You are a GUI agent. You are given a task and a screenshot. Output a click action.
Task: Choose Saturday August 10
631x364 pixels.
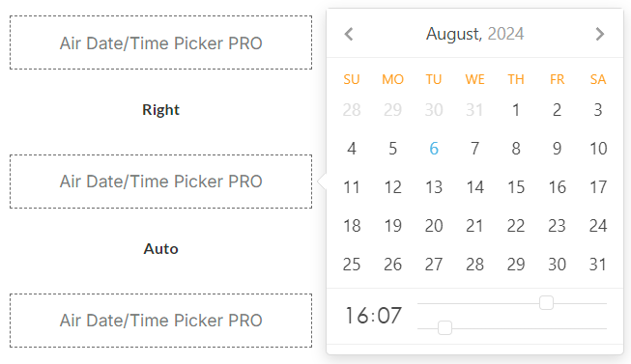tap(598, 149)
